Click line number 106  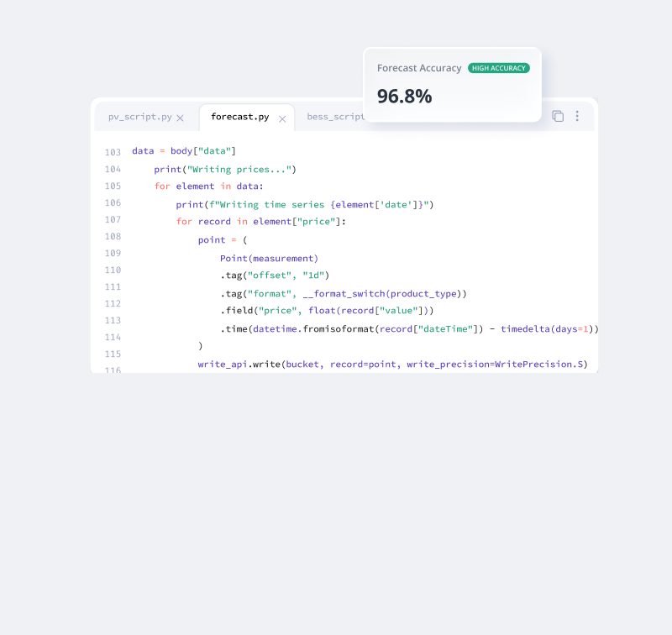point(113,202)
